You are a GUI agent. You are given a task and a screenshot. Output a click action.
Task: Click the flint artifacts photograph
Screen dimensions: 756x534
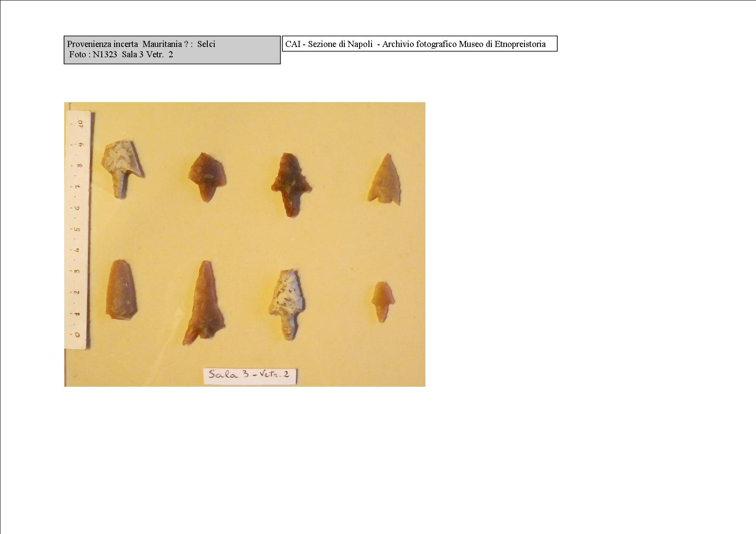tap(245, 244)
